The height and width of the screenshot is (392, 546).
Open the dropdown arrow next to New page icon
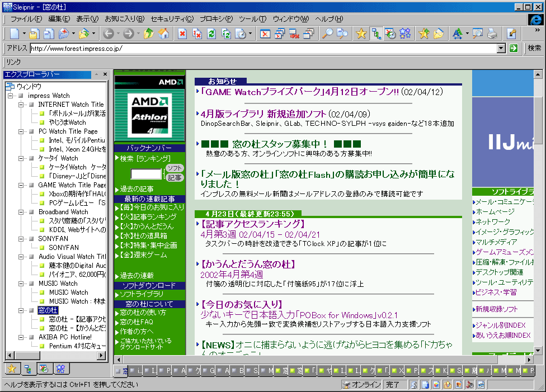coord(23,34)
